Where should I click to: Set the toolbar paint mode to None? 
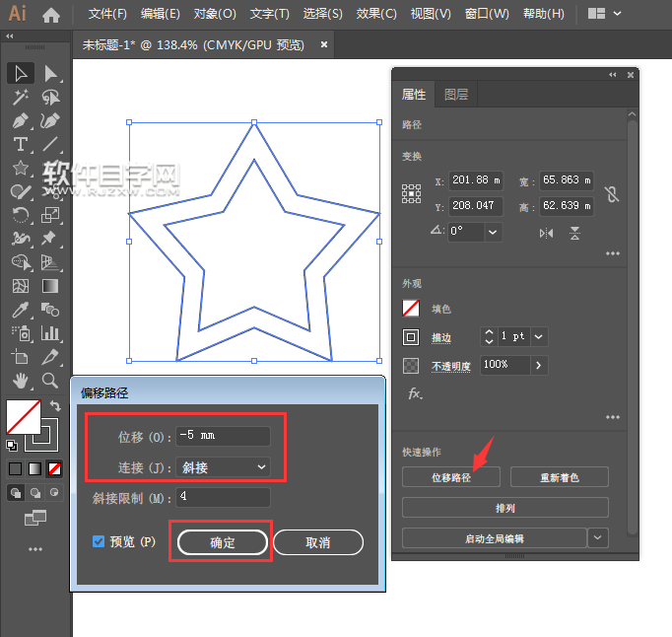click(54, 468)
